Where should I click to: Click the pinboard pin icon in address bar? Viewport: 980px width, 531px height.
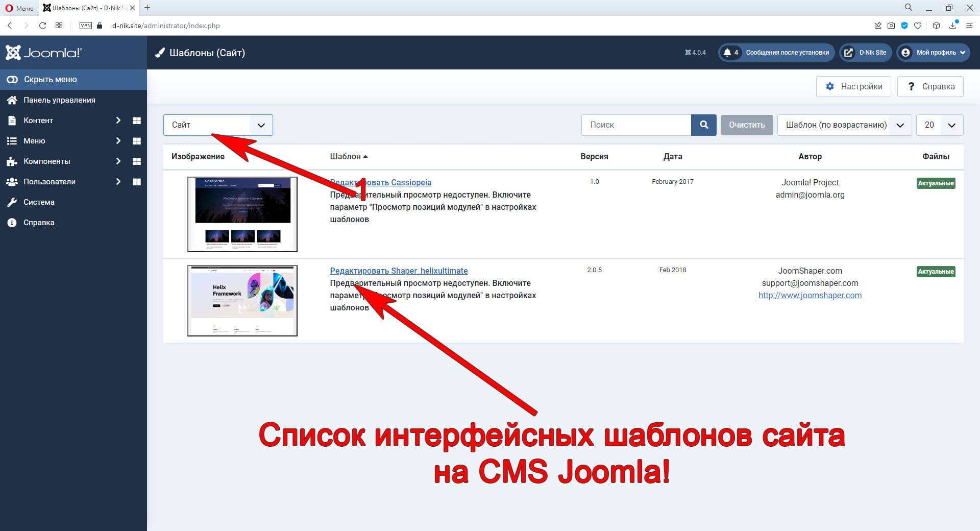878,26
